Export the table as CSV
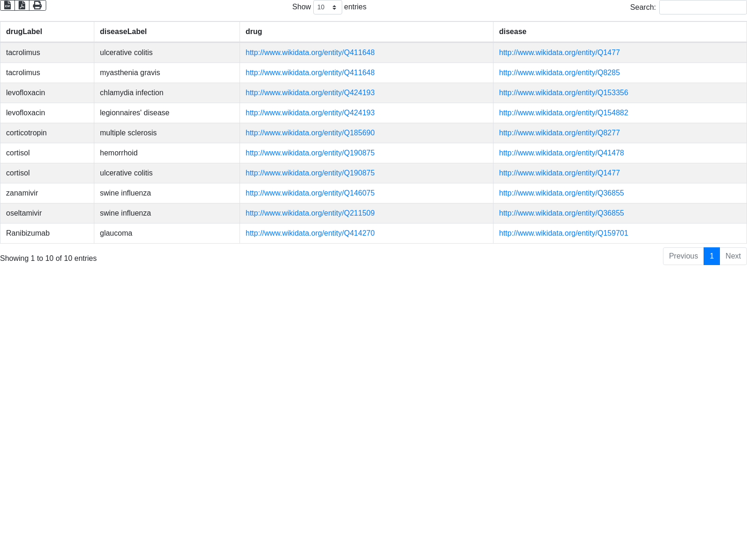 (x=7, y=5)
